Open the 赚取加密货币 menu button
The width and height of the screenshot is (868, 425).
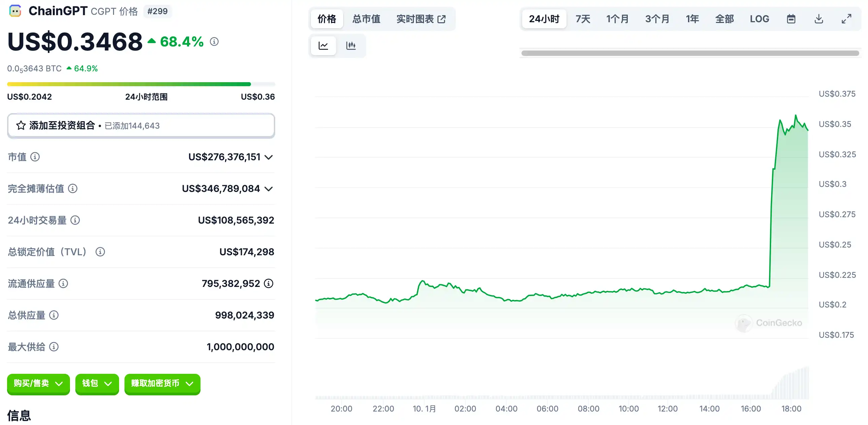pyautogui.click(x=162, y=384)
